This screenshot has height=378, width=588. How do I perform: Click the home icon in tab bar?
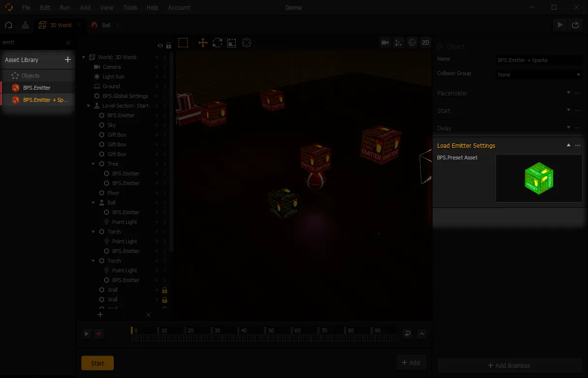[9, 25]
